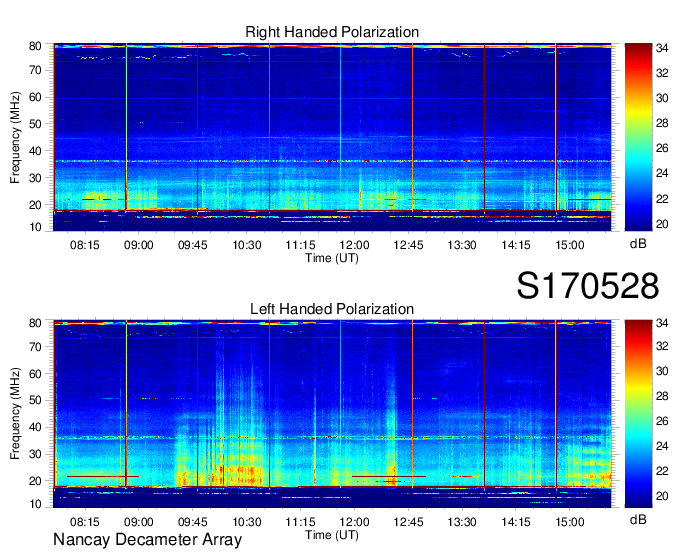
Task: Click the 34 value on Right Handed colorbar
Action: (x=662, y=48)
